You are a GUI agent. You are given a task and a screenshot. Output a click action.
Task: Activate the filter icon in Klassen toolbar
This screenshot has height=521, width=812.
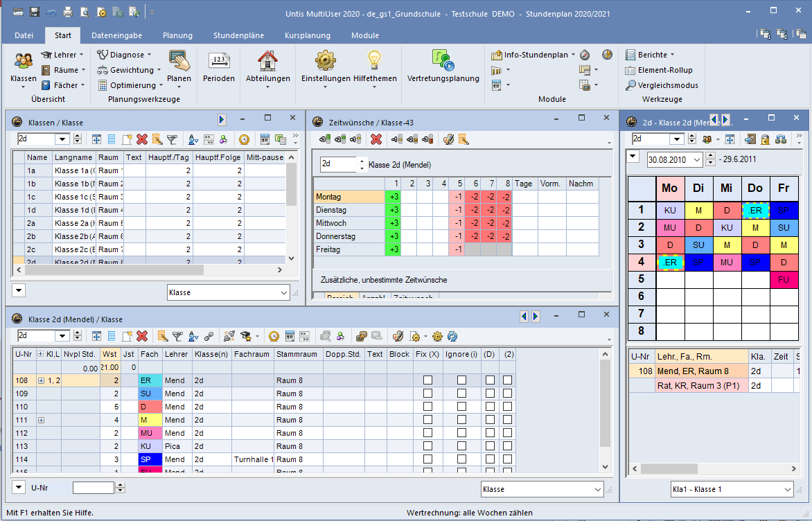173,139
